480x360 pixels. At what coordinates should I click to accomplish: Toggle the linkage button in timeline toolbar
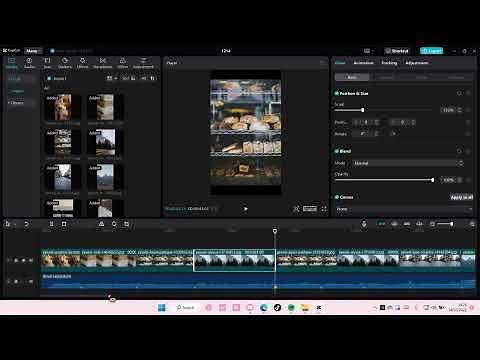tap(407, 224)
